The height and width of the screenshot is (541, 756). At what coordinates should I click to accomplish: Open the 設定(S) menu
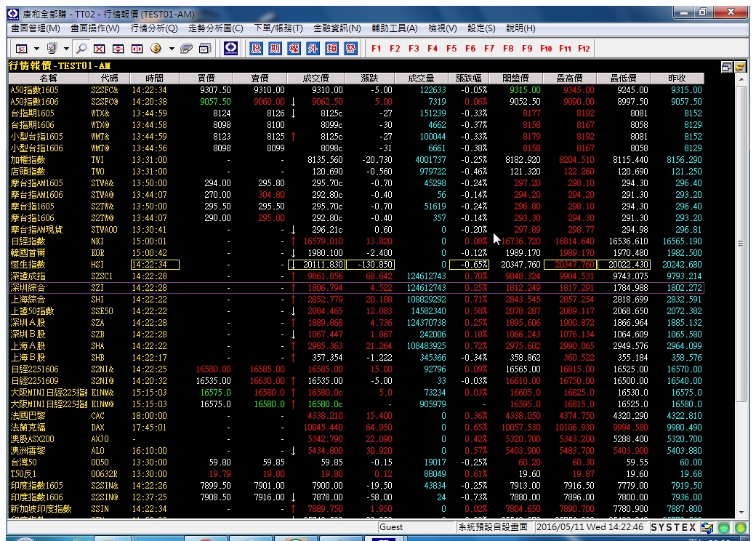coord(481,28)
